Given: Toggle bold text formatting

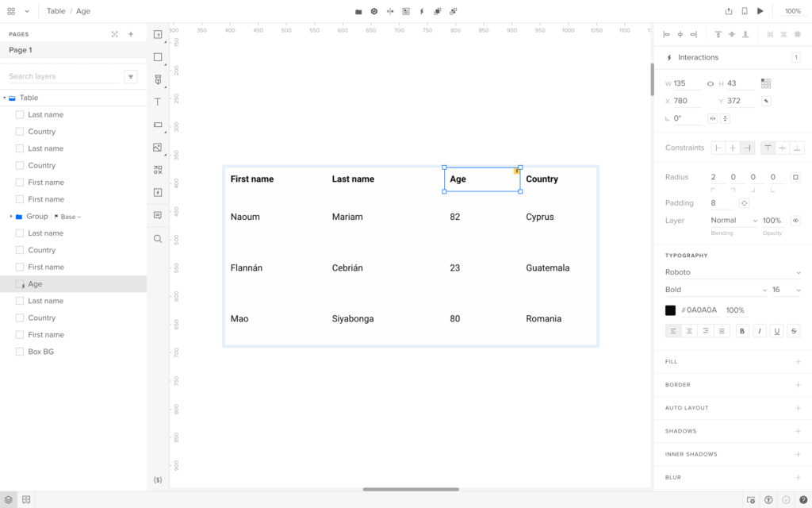Looking at the screenshot, I should [742, 331].
